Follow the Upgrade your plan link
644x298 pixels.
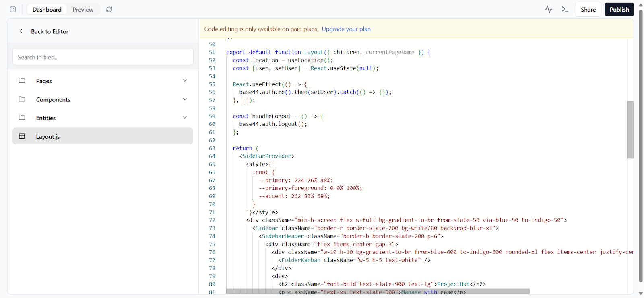pyautogui.click(x=346, y=29)
